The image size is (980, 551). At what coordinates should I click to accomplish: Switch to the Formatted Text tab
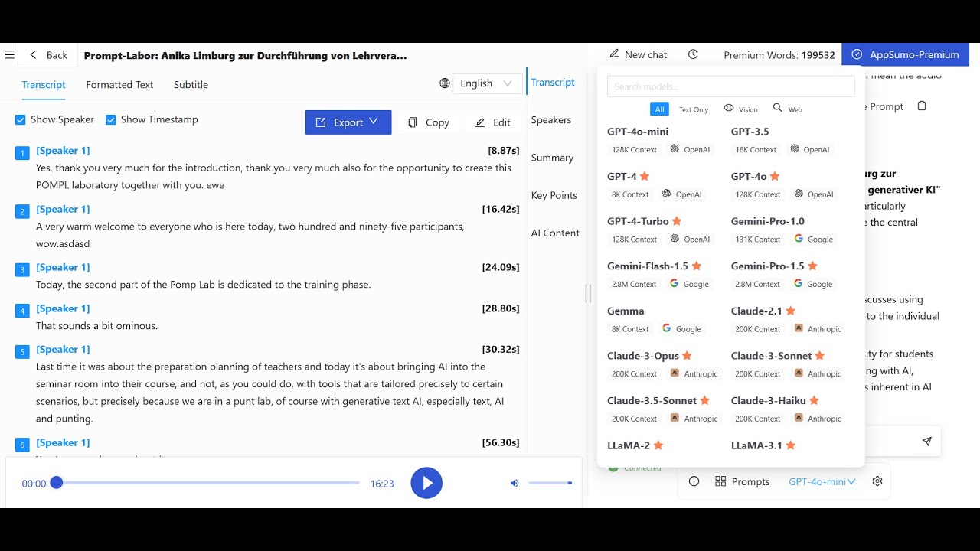119,85
